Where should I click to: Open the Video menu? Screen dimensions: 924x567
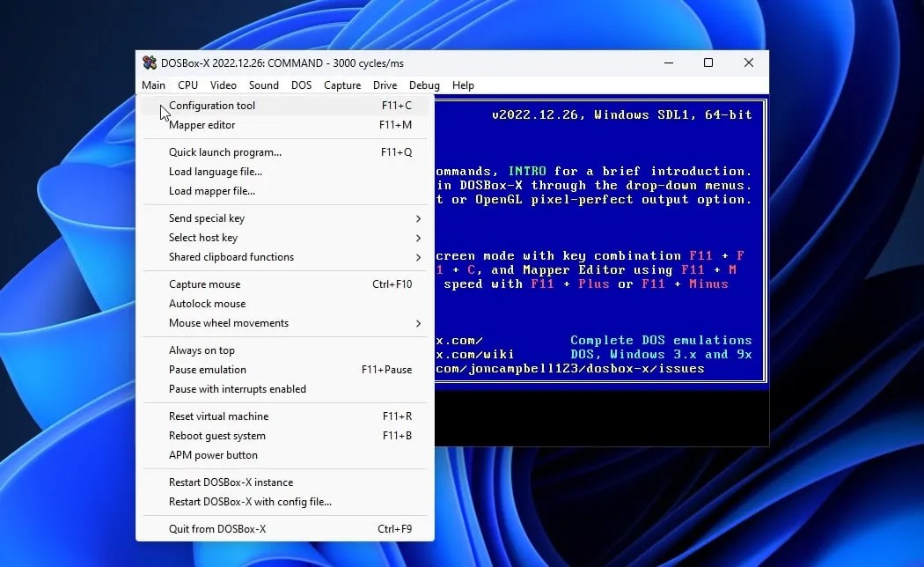tap(223, 85)
